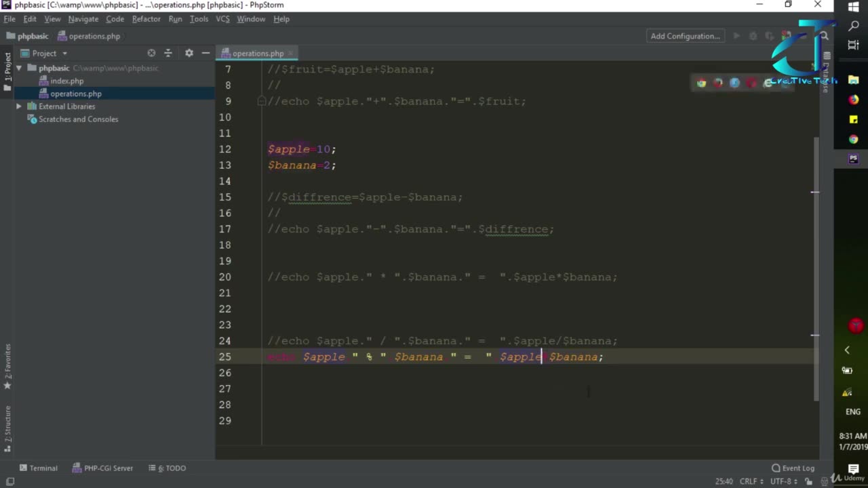The width and height of the screenshot is (868, 488).
Task: Collapse the fold marker at line 9
Action: (x=261, y=101)
